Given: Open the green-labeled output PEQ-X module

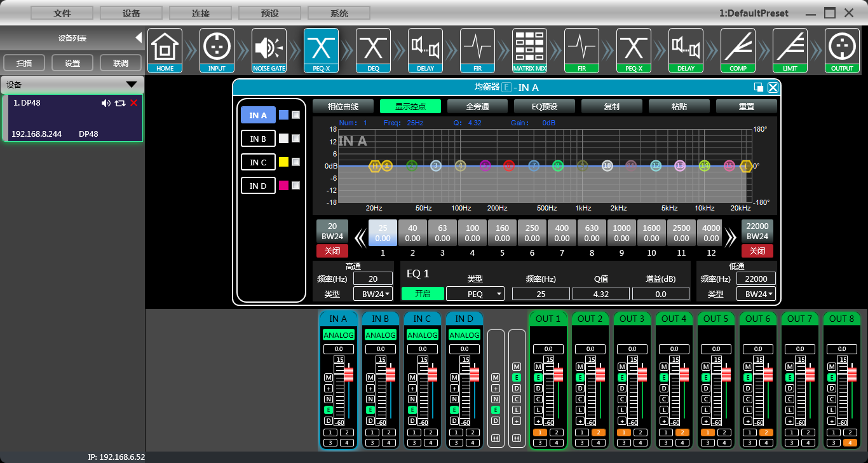Looking at the screenshot, I should point(634,50).
